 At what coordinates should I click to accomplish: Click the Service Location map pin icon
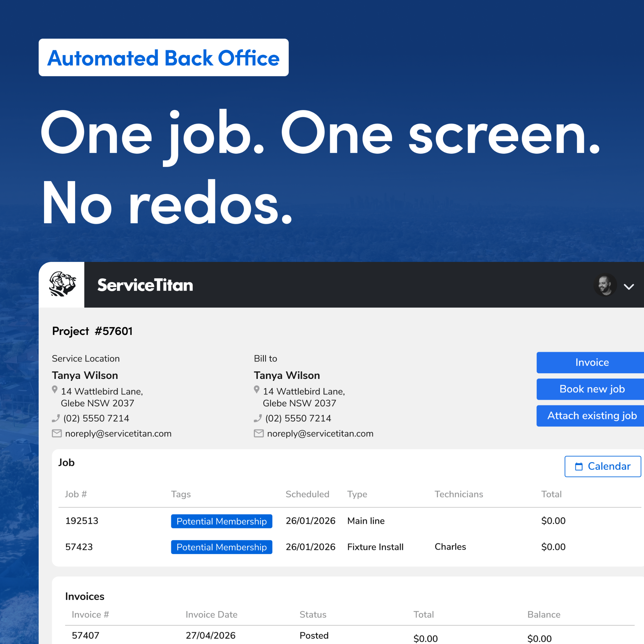coord(55,390)
